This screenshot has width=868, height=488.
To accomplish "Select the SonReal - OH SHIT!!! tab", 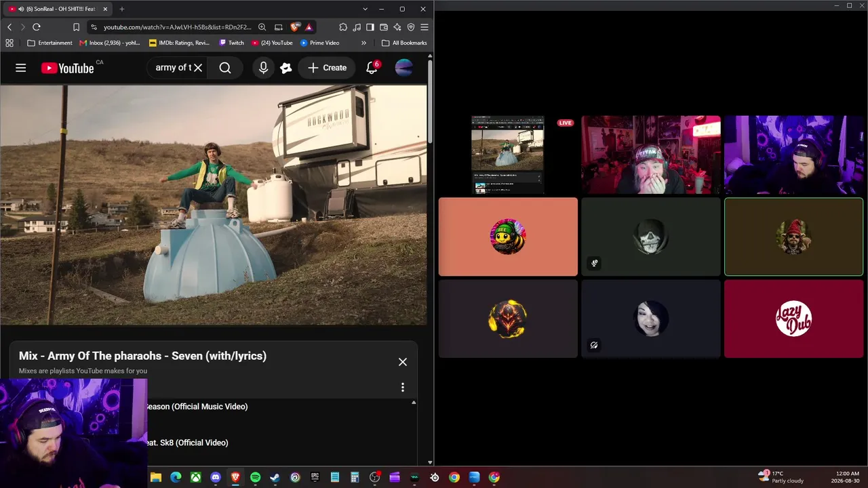I will (59, 9).
